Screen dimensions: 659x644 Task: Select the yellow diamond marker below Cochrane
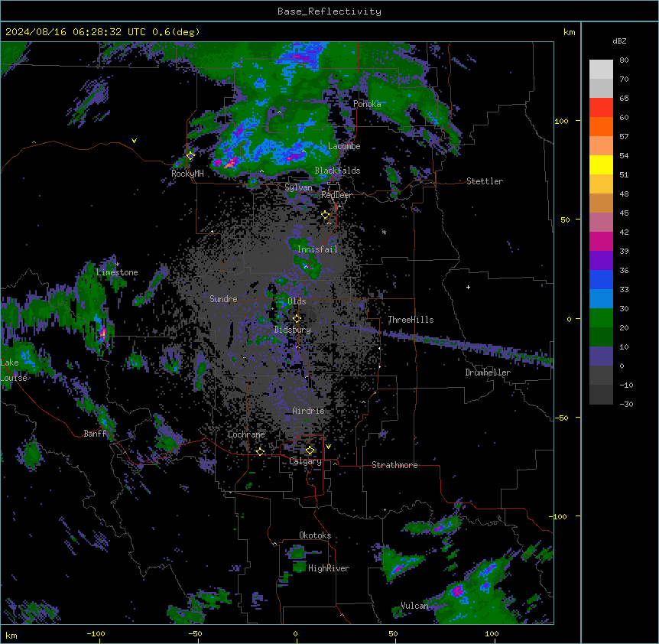pyautogui.click(x=260, y=452)
